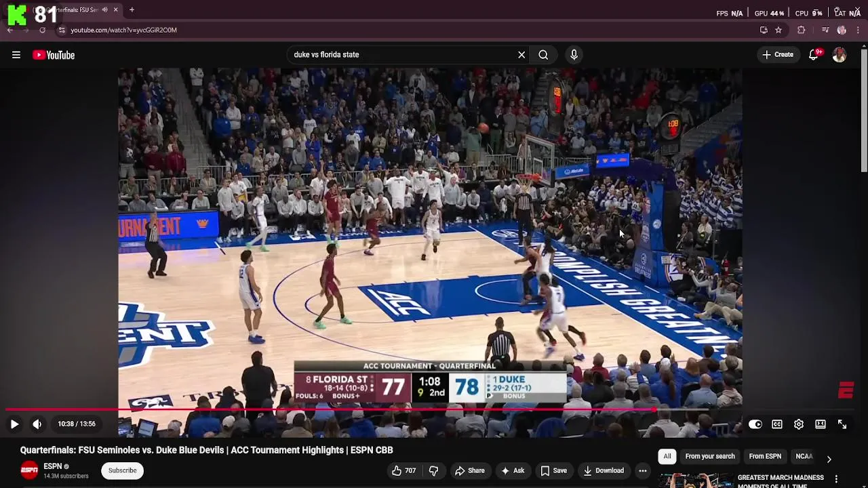Select the From your search chip

click(710, 456)
